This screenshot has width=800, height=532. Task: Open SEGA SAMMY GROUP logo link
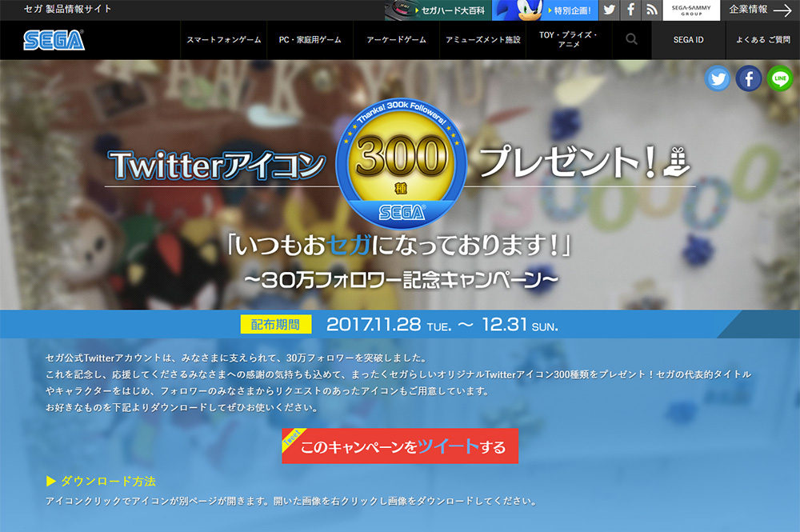click(691, 10)
